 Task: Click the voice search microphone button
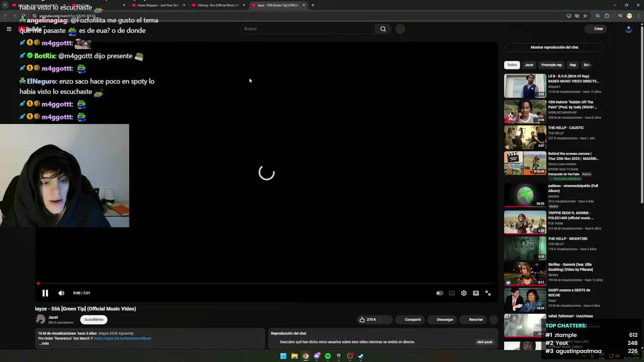400,29
